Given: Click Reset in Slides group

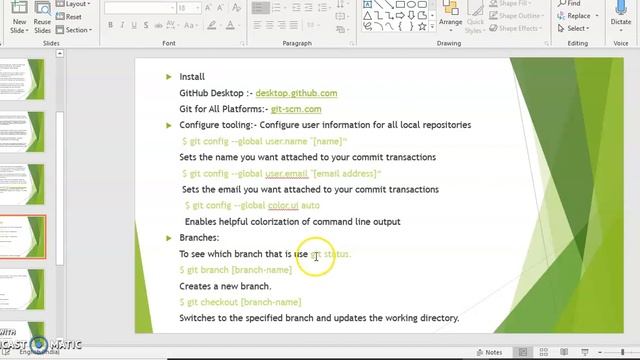Looking at the screenshot, I should [69, 17].
